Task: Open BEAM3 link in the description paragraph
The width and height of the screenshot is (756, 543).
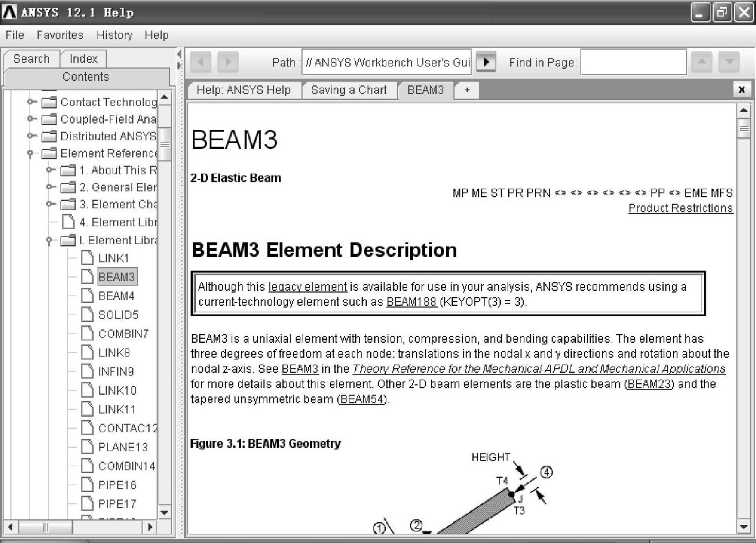Action: point(300,369)
